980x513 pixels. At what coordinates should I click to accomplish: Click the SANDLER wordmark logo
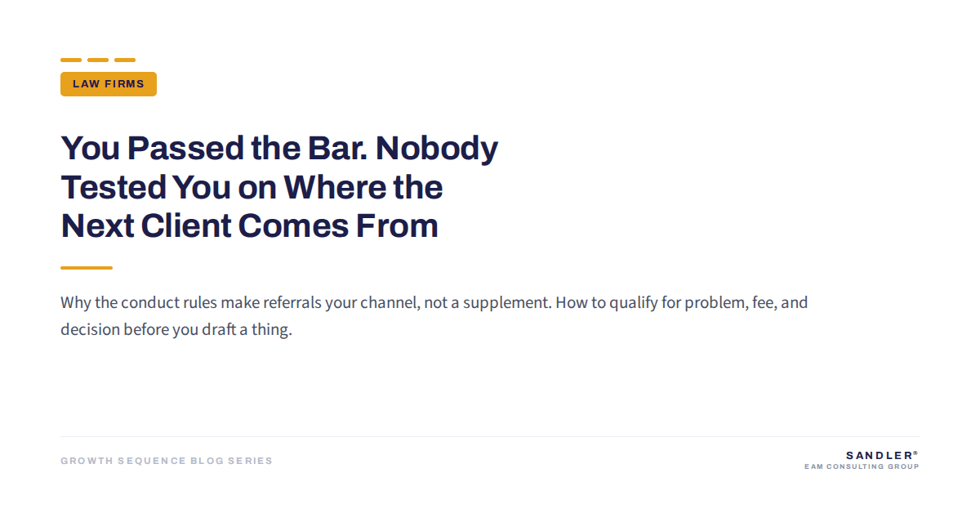click(879, 455)
